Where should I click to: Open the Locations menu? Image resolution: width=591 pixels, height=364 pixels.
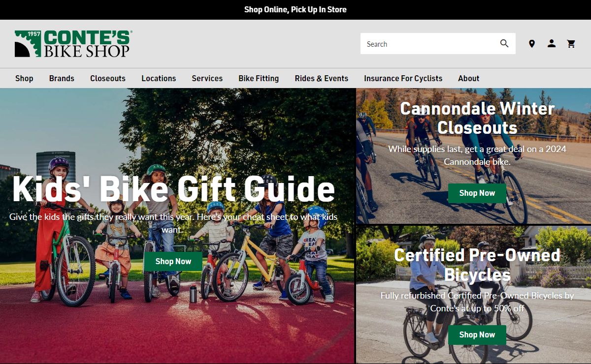click(159, 78)
